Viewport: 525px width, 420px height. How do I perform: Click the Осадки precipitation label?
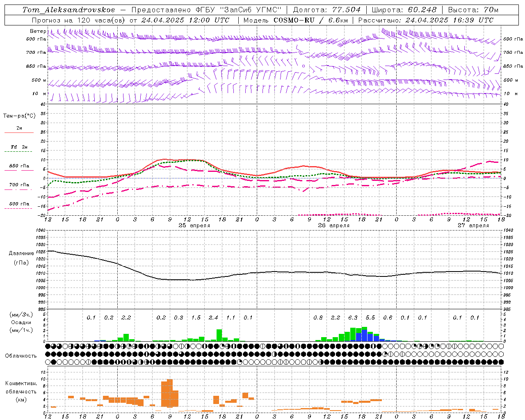[21, 322]
